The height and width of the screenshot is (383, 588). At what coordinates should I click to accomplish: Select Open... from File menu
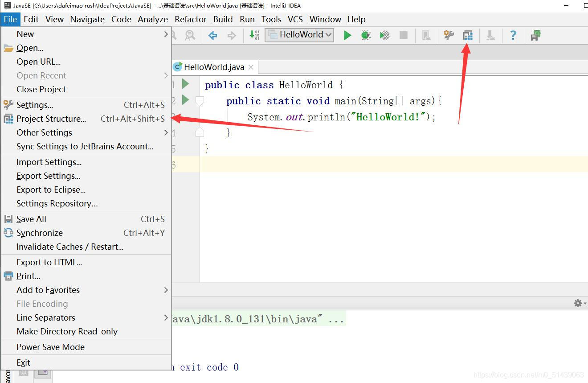click(x=86, y=48)
